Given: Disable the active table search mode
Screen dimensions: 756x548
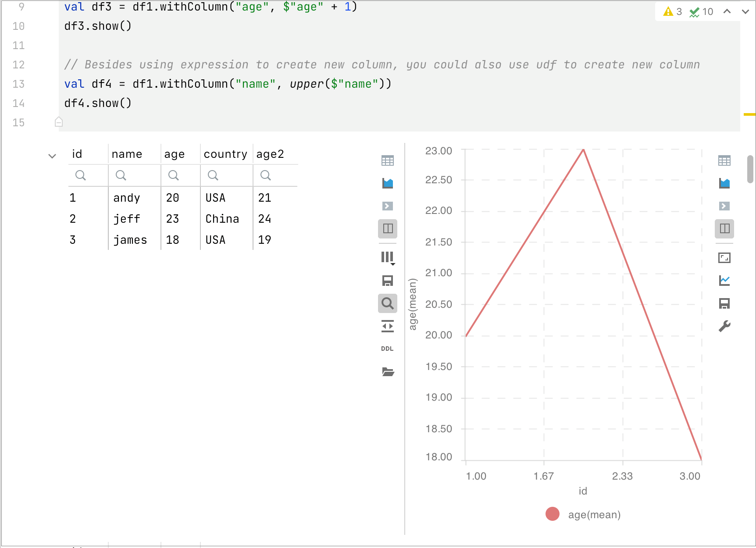Looking at the screenshot, I should tap(387, 303).
